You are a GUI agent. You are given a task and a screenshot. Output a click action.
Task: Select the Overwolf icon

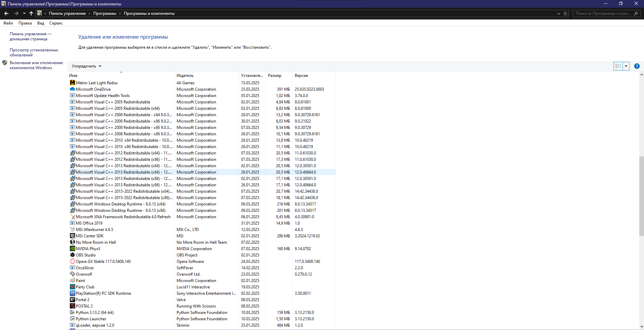pyautogui.click(x=72, y=274)
